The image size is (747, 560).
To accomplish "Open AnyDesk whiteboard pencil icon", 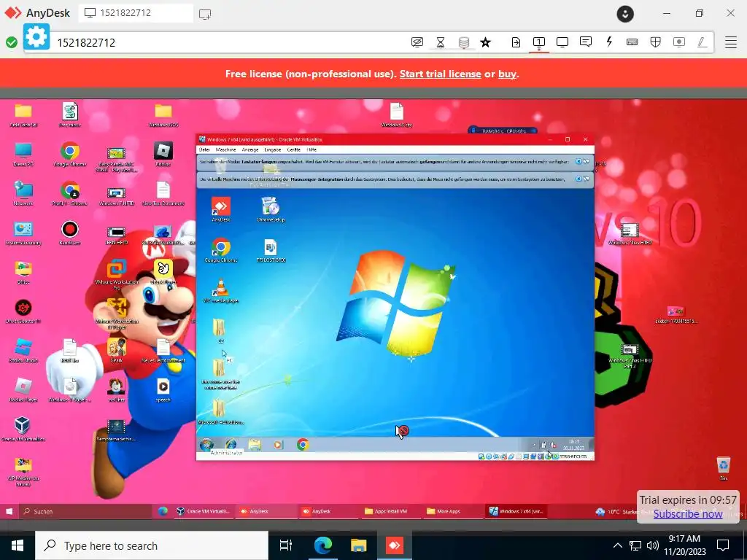I will pyautogui.click(x=702, y=42).
